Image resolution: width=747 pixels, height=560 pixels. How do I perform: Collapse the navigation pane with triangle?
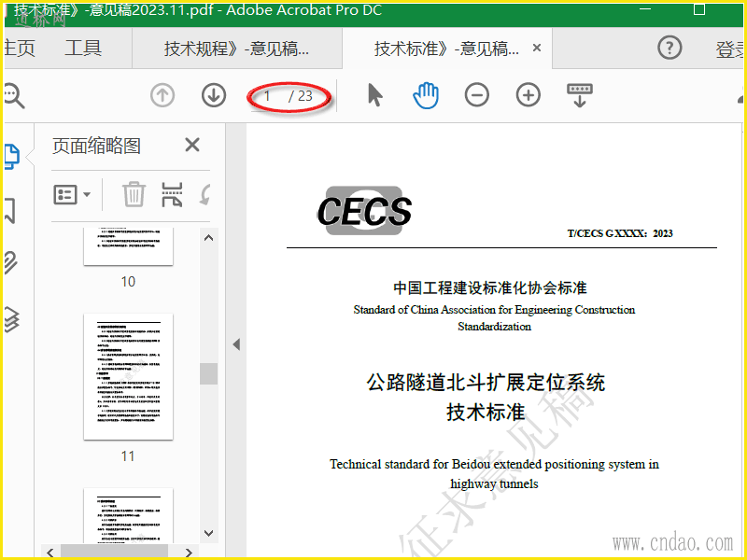tap(236, 344)
